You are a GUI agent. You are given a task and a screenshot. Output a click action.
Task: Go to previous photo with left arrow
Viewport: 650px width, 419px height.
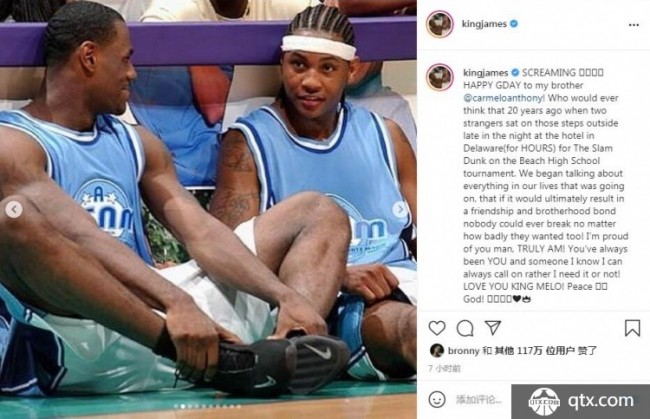tap(14, 209)
